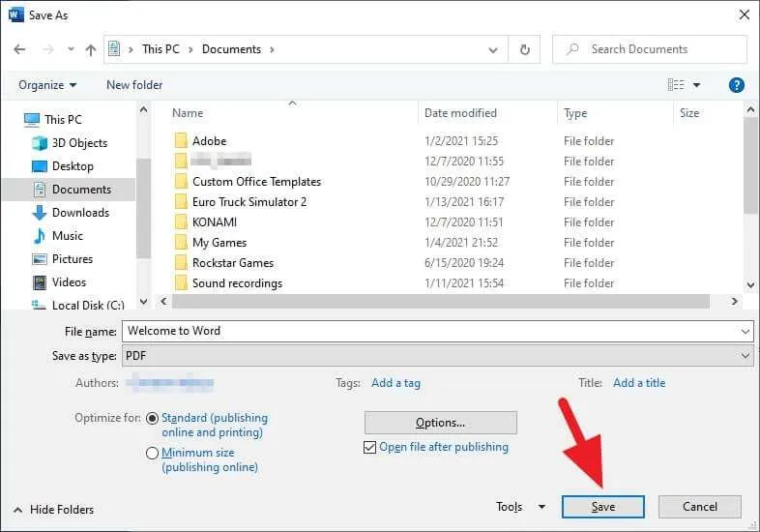Expand the address bar history dropdown
The width and height of the screenshot is (760, 532).
pyautogui.click(x=493, y=49)
